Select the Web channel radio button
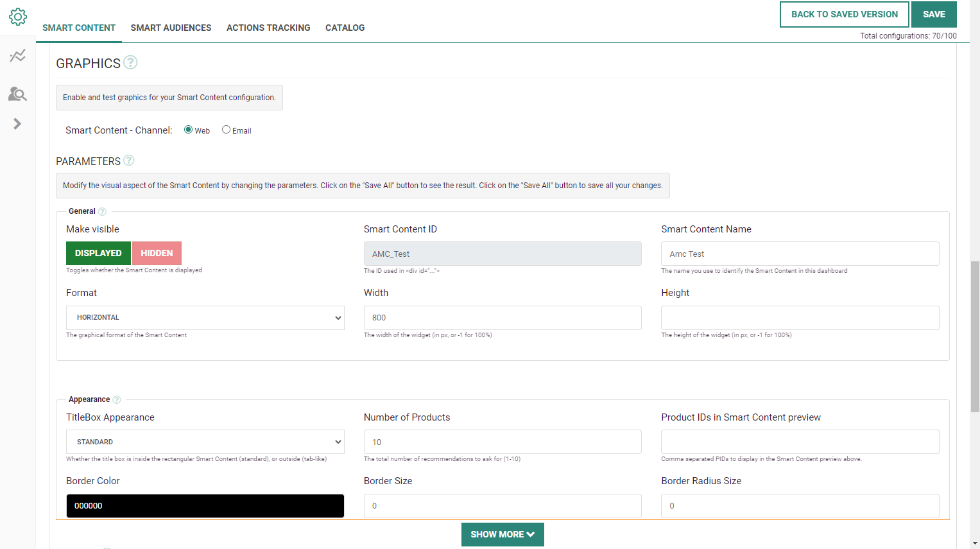This screenshot has height=549, width=980. pyautogui.click(x=189, y=130)
